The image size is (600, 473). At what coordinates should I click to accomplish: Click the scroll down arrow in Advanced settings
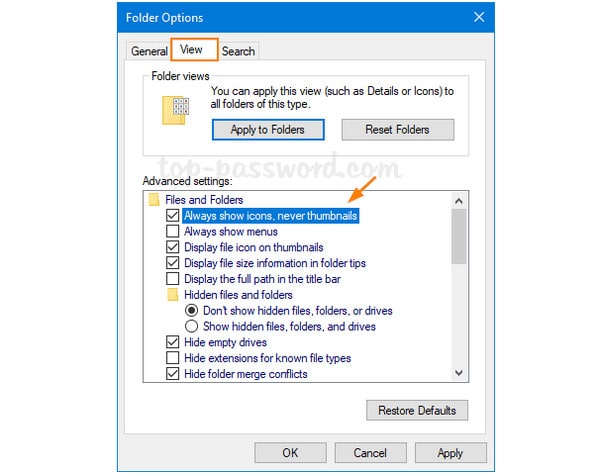459,372
